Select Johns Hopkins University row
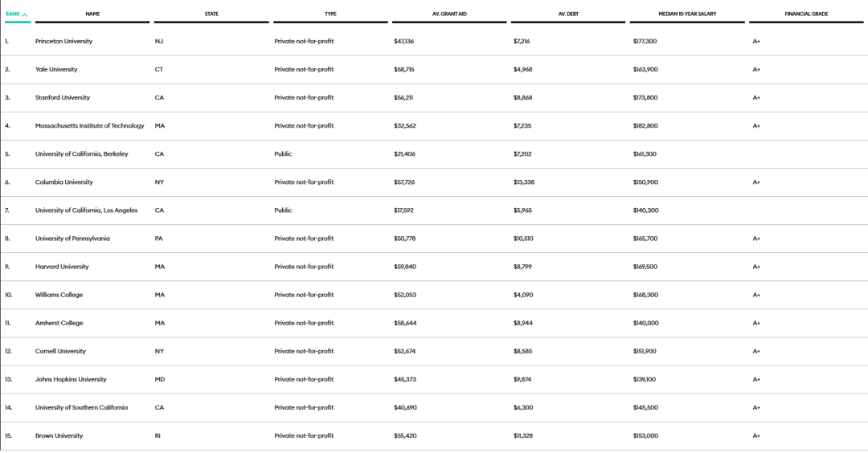868x453 pixels. tap(71, 379)
